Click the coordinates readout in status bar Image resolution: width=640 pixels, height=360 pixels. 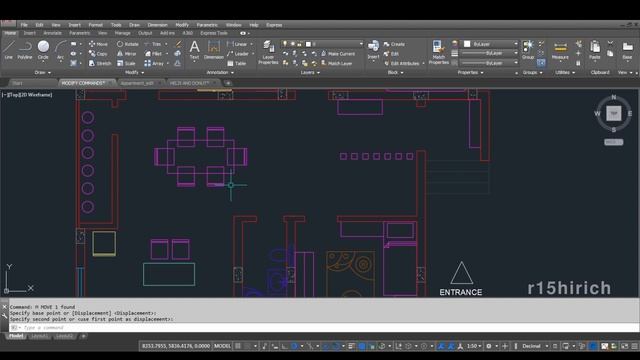point(176,346)
